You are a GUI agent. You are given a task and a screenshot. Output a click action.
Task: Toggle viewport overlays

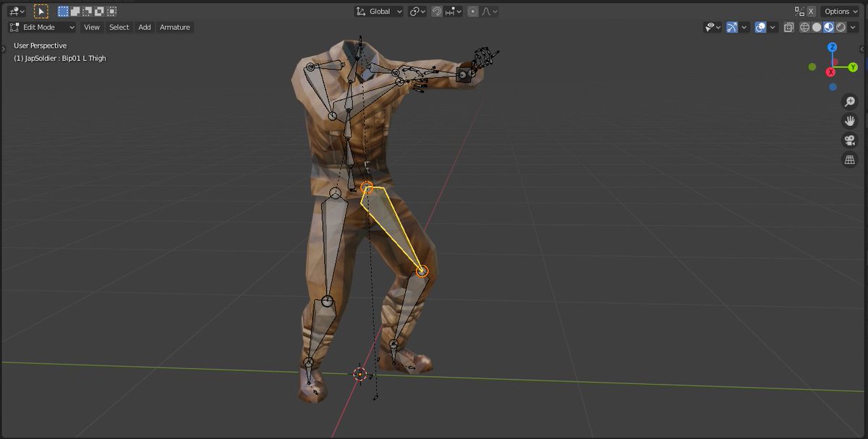point(760,27)
